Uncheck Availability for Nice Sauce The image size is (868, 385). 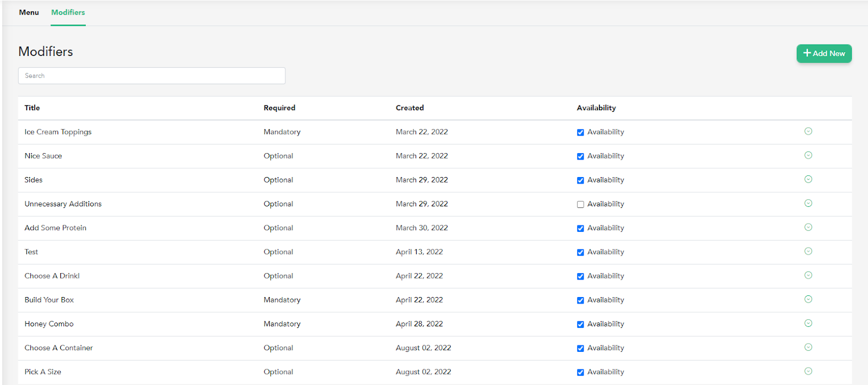coord(580,156)
